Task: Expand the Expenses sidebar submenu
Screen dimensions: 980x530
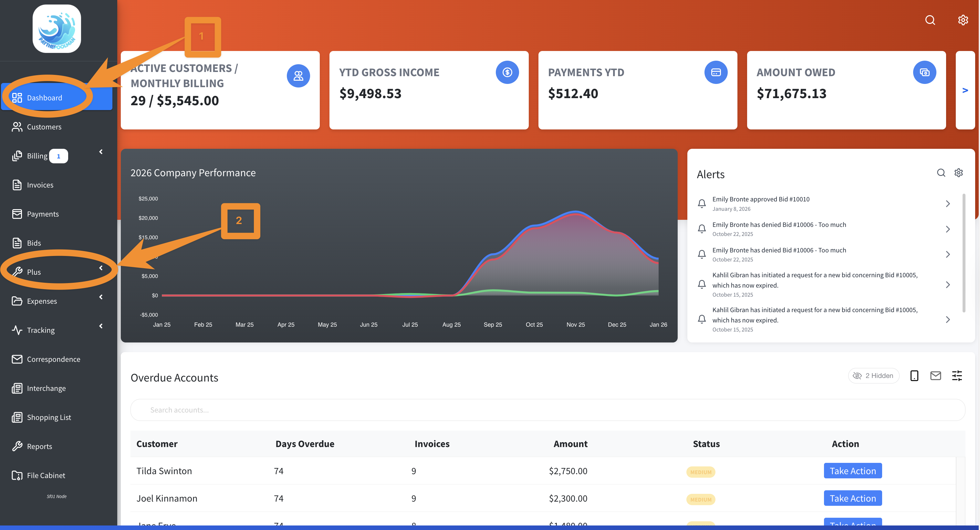Action: (x=101, y=297)
